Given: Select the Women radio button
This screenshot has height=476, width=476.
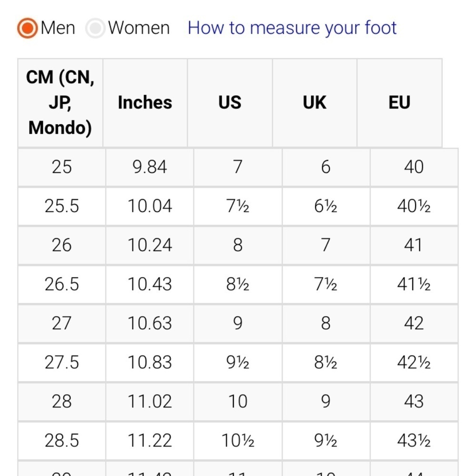Looking at the screenshot, I should pyautogui.click(x=95, y=28).
